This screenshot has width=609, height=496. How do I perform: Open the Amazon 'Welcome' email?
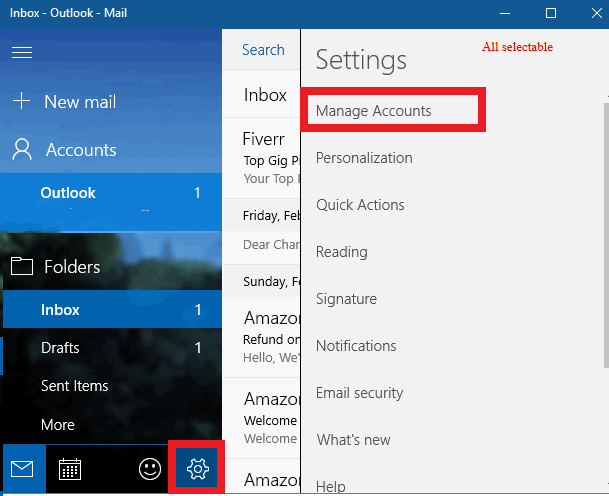point(262,418)
